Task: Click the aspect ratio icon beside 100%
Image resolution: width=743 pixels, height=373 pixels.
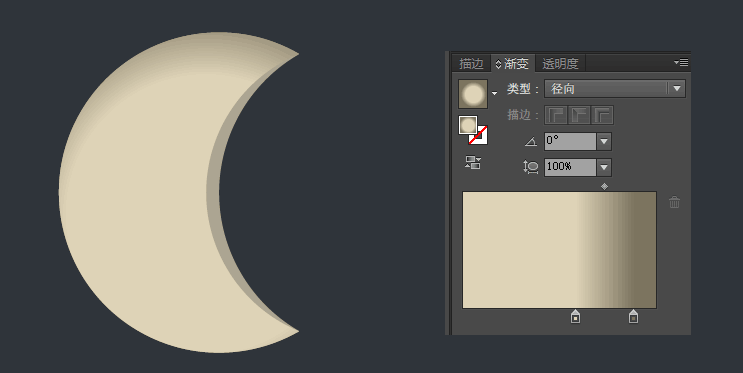Action: coord(531,167)
